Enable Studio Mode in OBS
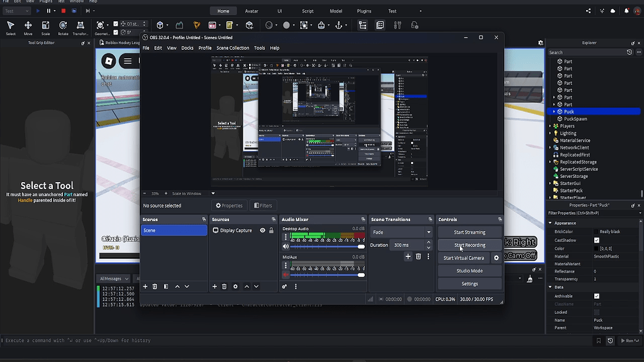The height and width of the screenshot is (362, 644). pos(469,271)
